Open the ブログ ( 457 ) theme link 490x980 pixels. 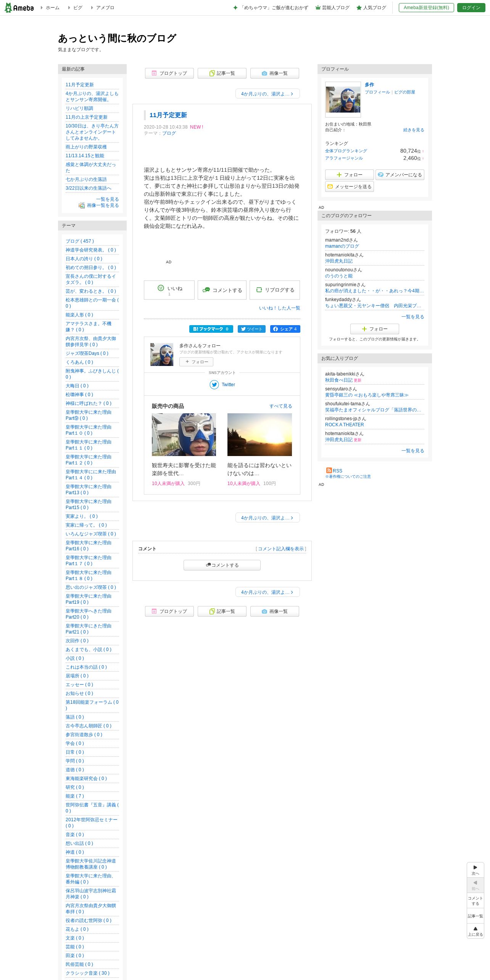pyautogui.click(x=80, y=241)
